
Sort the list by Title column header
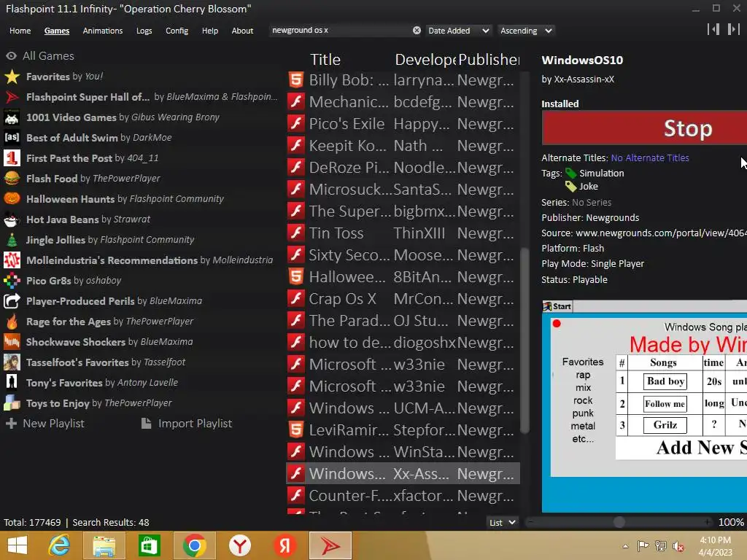tap(325, 60)
